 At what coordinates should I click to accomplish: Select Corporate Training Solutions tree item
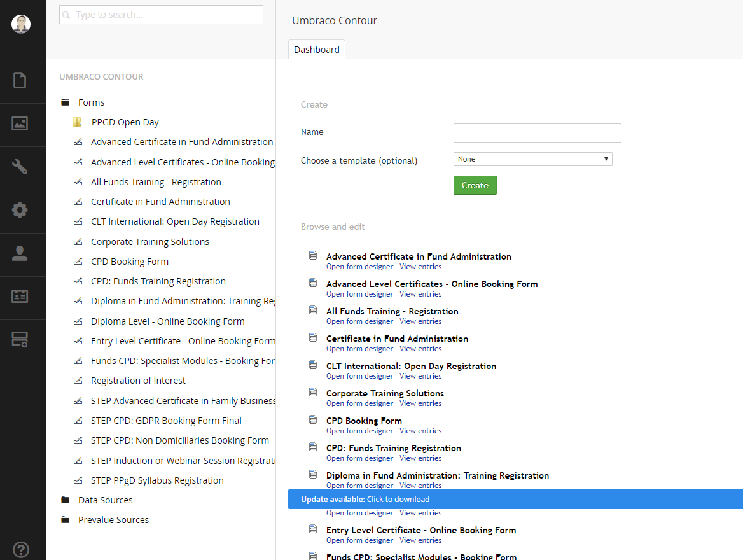(149, 242)
